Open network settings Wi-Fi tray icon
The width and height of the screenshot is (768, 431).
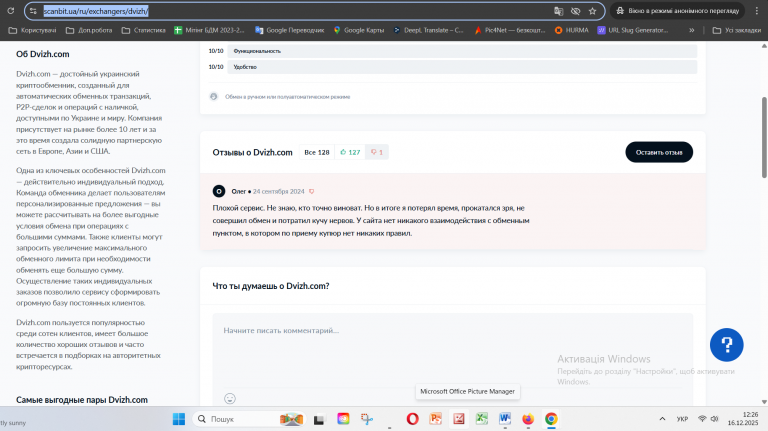[702, 419]
